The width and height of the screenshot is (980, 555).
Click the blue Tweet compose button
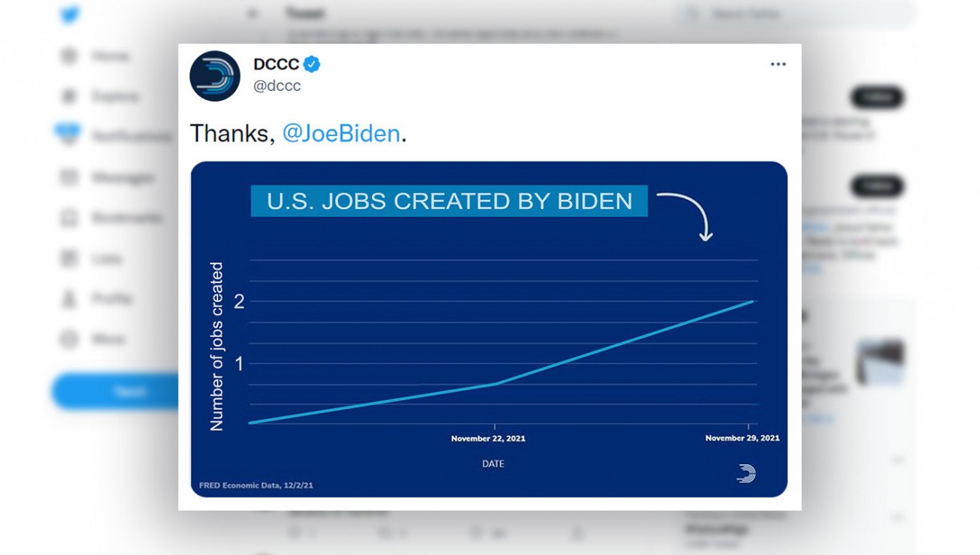click(115, 392)
